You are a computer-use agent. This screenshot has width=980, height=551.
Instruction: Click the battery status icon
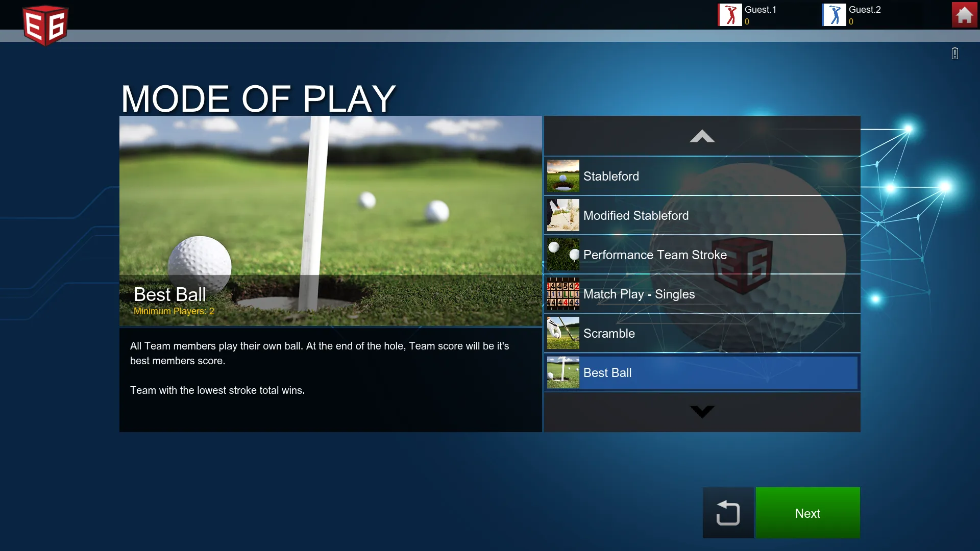954,53
